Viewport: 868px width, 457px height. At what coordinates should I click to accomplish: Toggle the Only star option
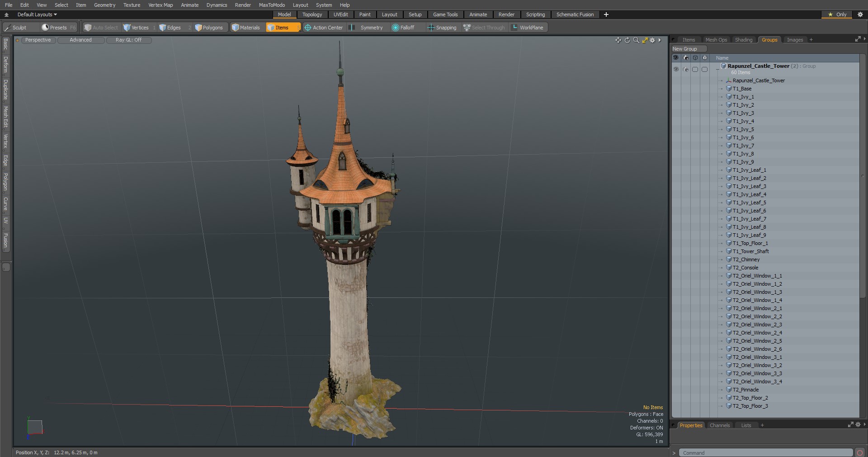837,14
